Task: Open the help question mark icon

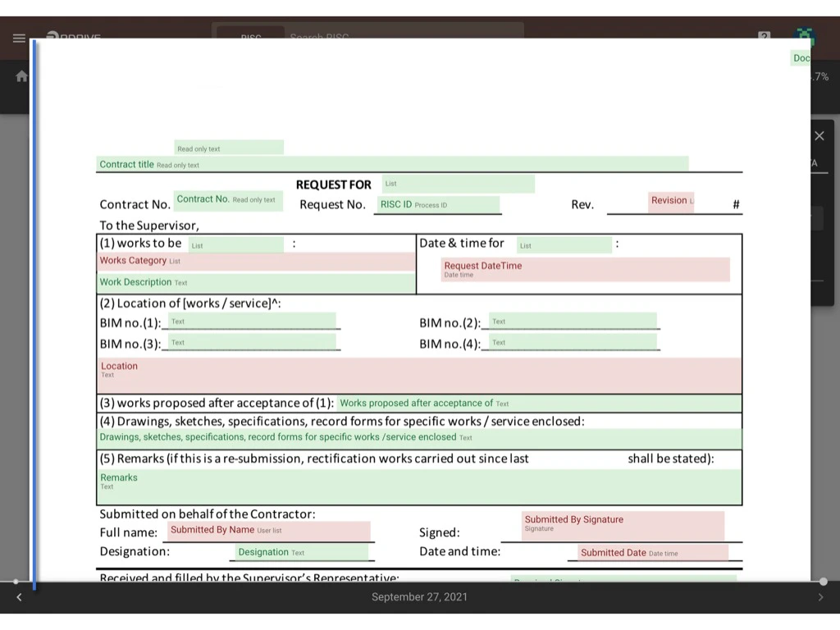Action: click(x=763, y=37)
